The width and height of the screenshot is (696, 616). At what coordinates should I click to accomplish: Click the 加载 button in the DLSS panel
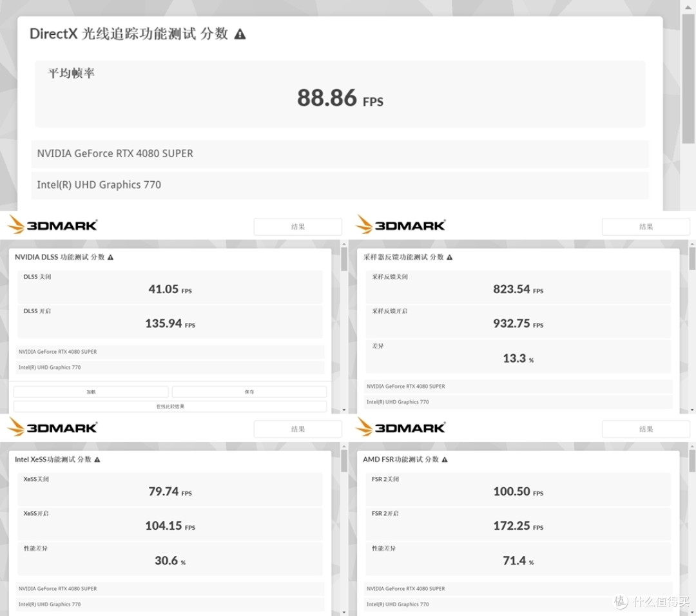(x=91, y=392)
